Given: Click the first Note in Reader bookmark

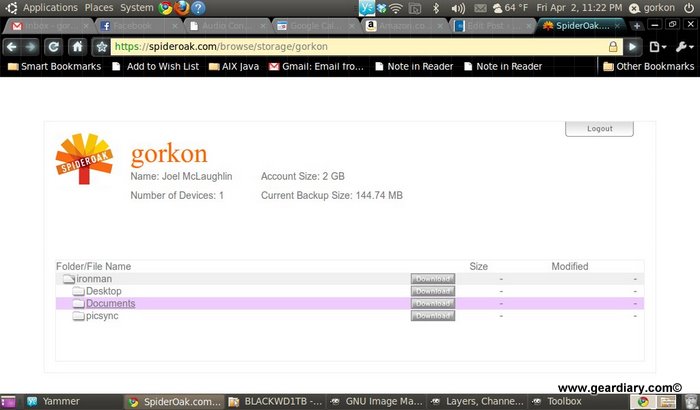Looking at the screenshot, I should point(414,67).
